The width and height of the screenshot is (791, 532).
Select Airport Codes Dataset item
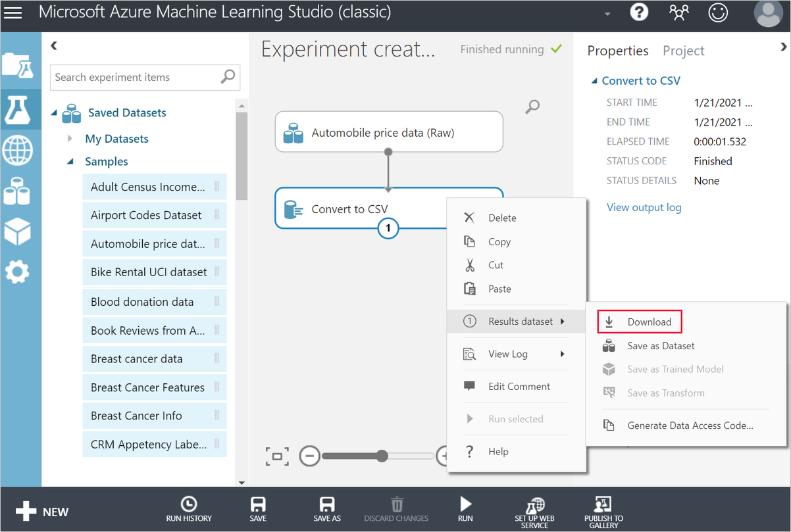pos(155,215)
